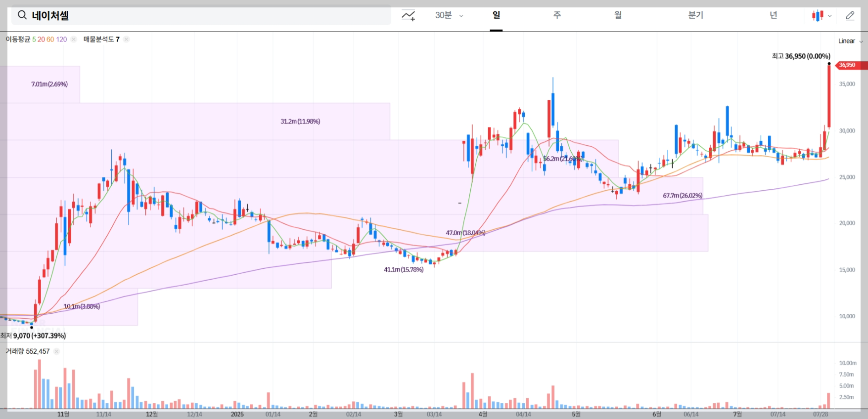Click the 최고 36,950 high marker

coord(801,56)
